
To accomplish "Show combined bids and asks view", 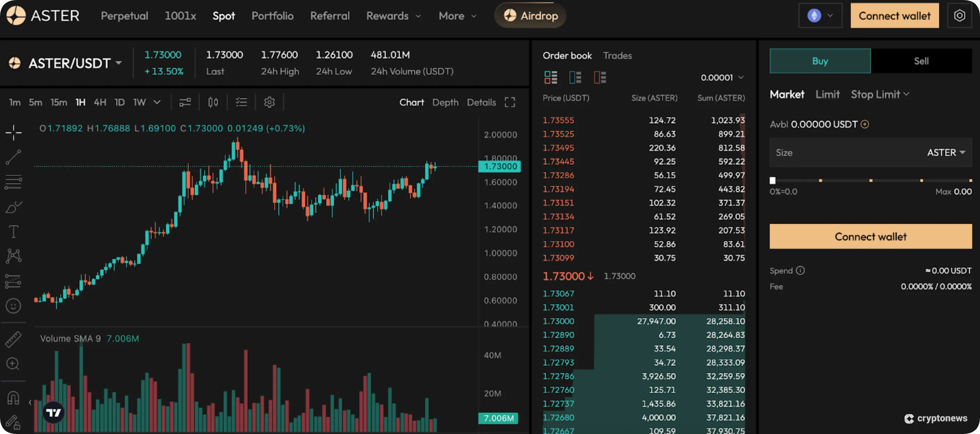I will pos(550,77).
